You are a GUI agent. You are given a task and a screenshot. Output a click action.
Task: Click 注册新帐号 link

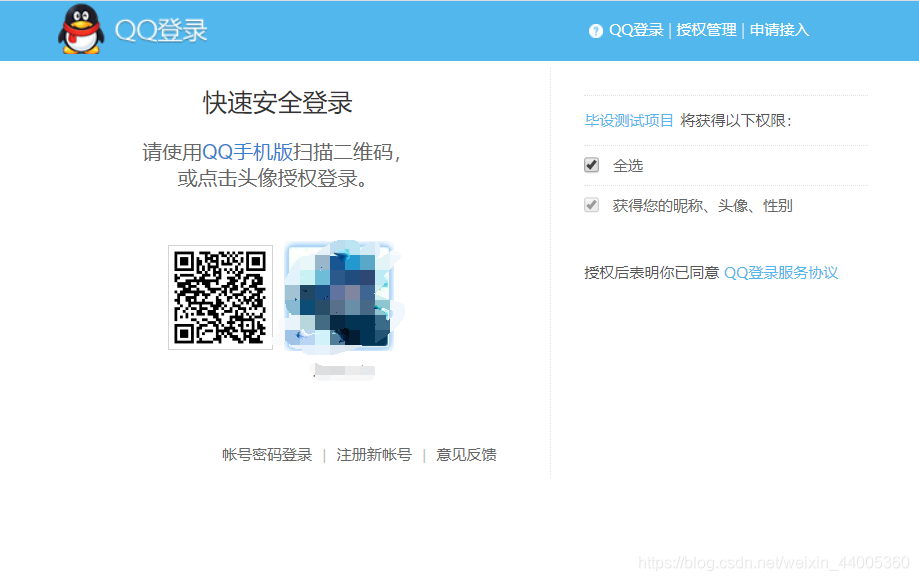click(x=374, y=454)
